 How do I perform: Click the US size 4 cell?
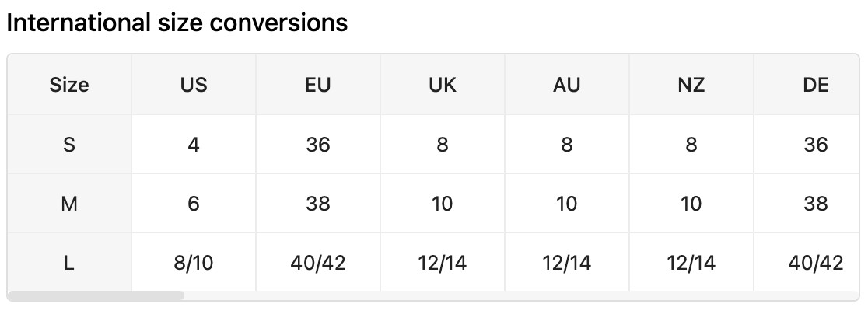pos(194,145)
